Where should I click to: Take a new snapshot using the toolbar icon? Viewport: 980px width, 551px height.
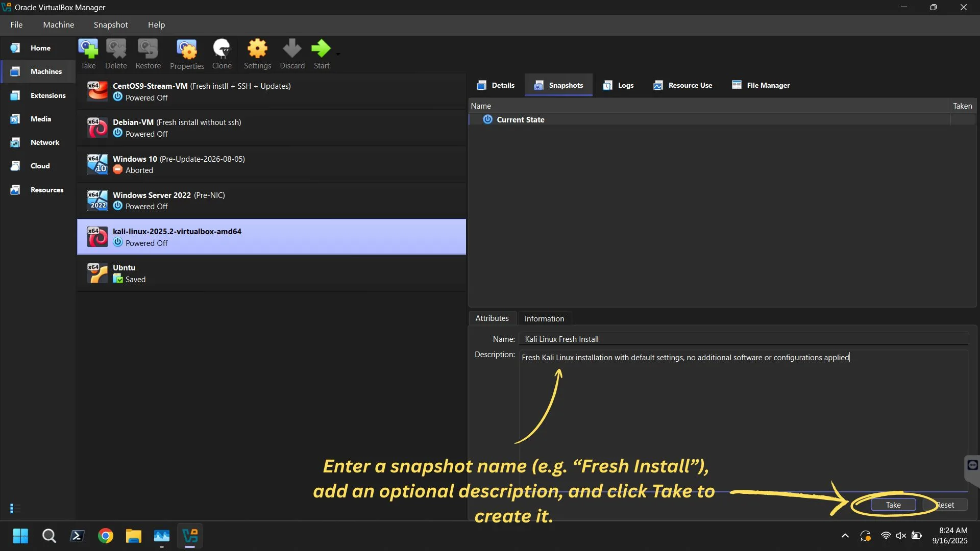click(88, 54)
